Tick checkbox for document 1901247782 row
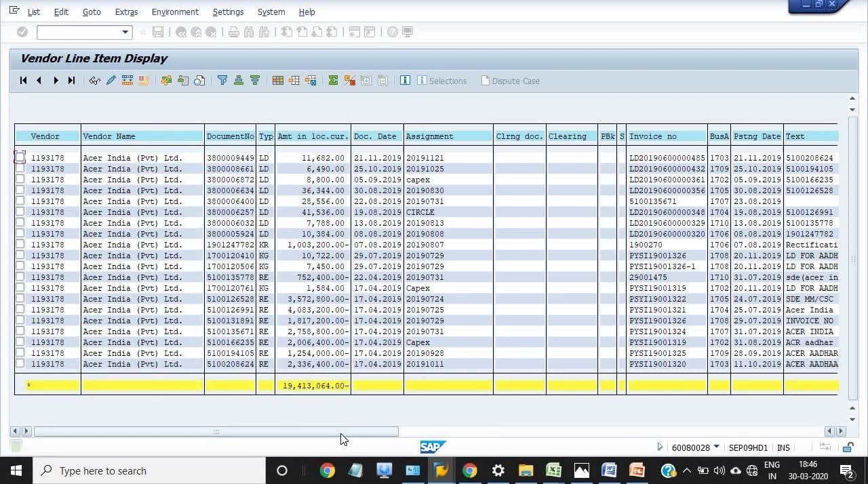Viewport: 868px width, 484px height. click(20, 244)
